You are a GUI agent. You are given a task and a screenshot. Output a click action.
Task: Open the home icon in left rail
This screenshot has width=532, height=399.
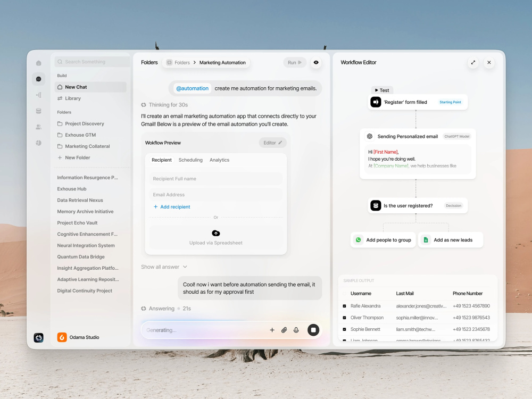pos(39,63)
